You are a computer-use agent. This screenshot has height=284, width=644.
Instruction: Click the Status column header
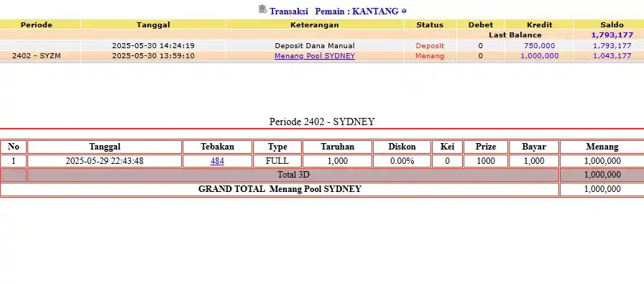click(x=430, y=24)
